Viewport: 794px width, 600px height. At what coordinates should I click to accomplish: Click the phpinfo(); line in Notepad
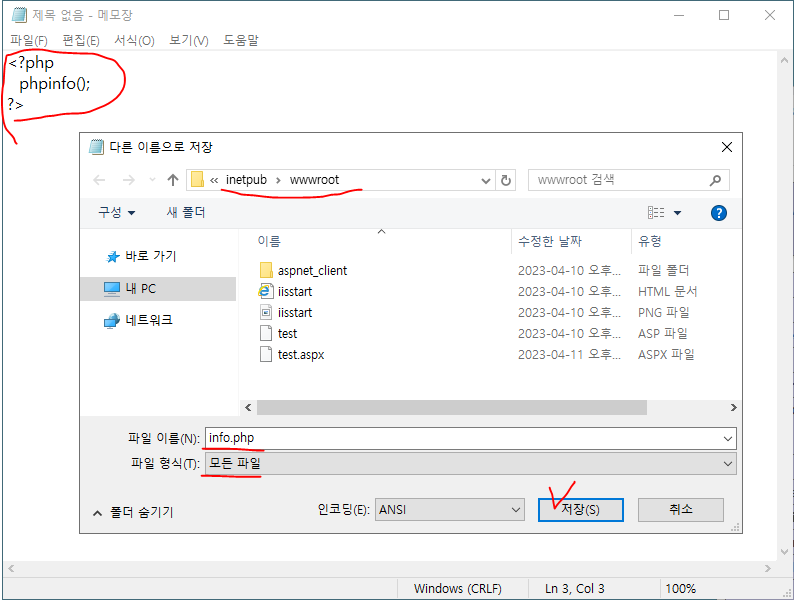click(55, 84)
